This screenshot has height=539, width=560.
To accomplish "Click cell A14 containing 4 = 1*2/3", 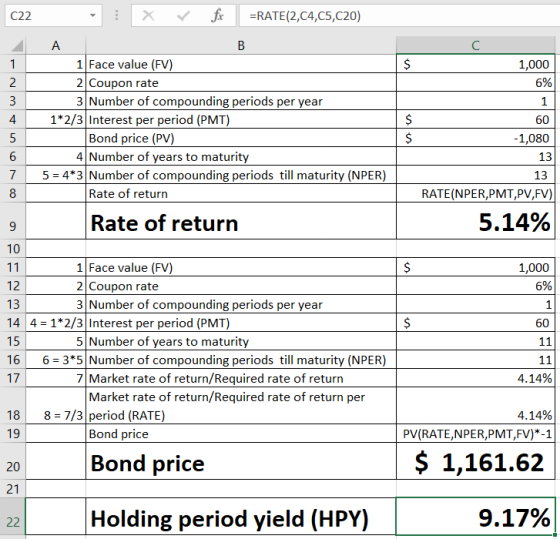I will tap(56, 323).
